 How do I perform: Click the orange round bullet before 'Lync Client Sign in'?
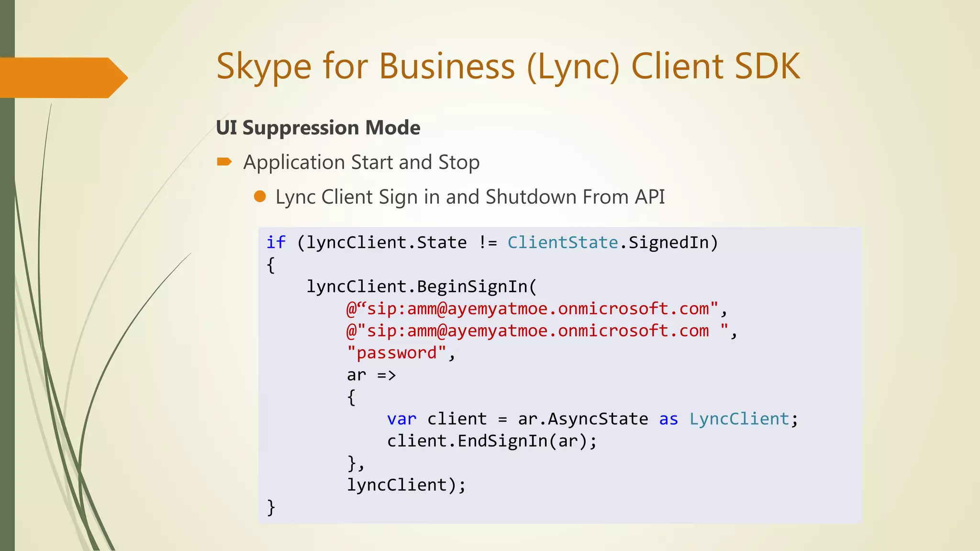click(x=260, y=197)
